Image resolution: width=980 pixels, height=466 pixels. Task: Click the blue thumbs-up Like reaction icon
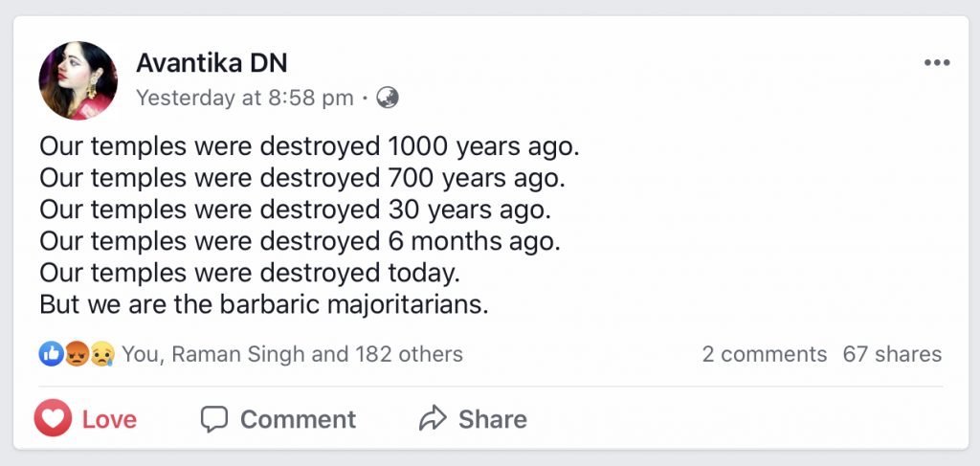52,354
